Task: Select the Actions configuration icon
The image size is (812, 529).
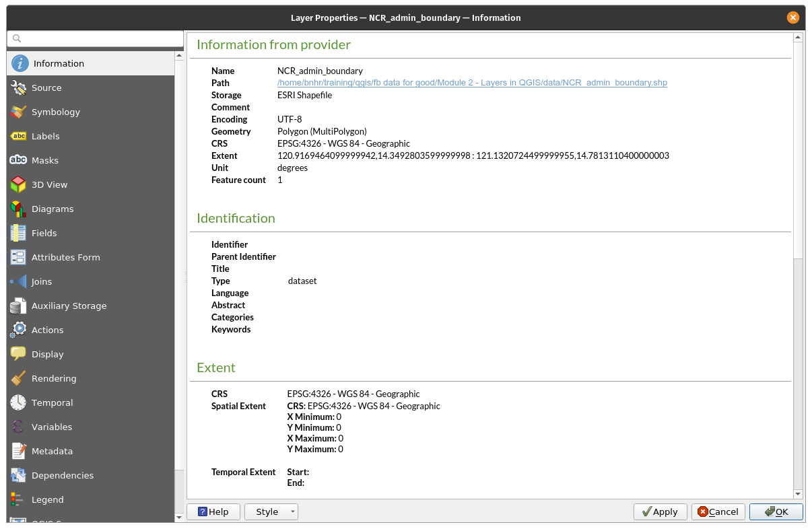Action: coord(19,330)
